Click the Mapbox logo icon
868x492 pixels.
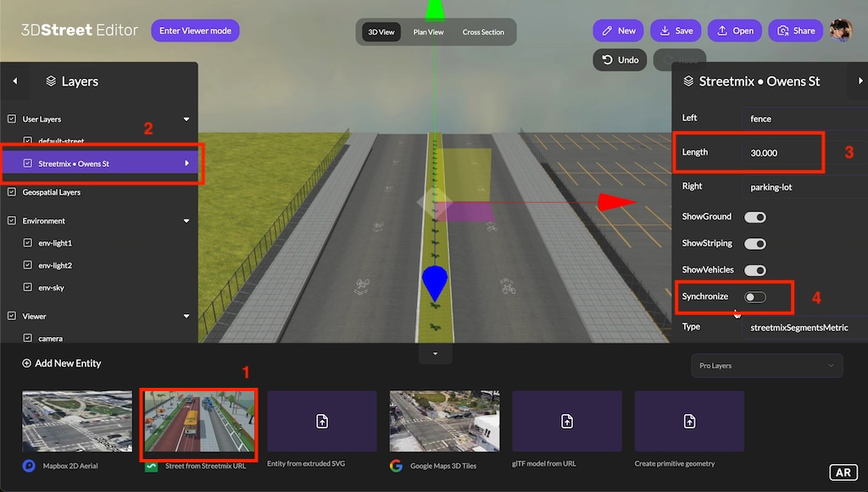click(x=29, y=466)
